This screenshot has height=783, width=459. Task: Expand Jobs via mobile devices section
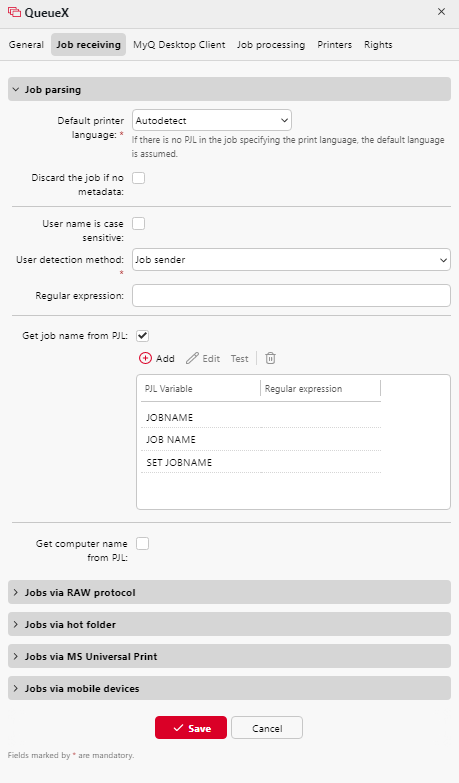229,688
